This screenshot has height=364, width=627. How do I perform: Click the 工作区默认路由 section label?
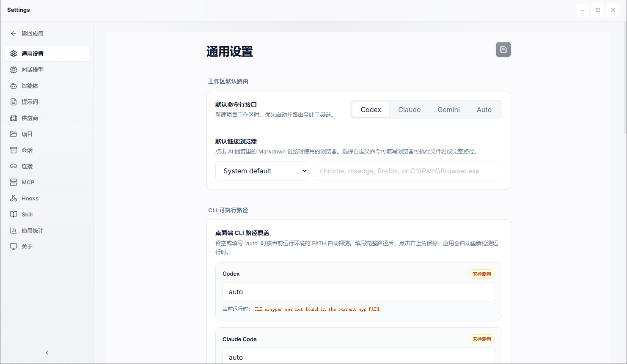(228, 81)
